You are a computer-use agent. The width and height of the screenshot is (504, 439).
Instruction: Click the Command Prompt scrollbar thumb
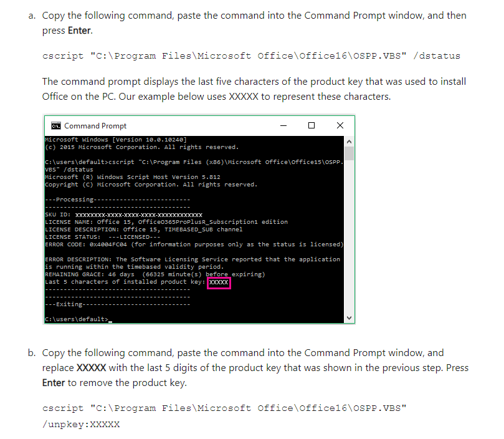coord(349,153)
